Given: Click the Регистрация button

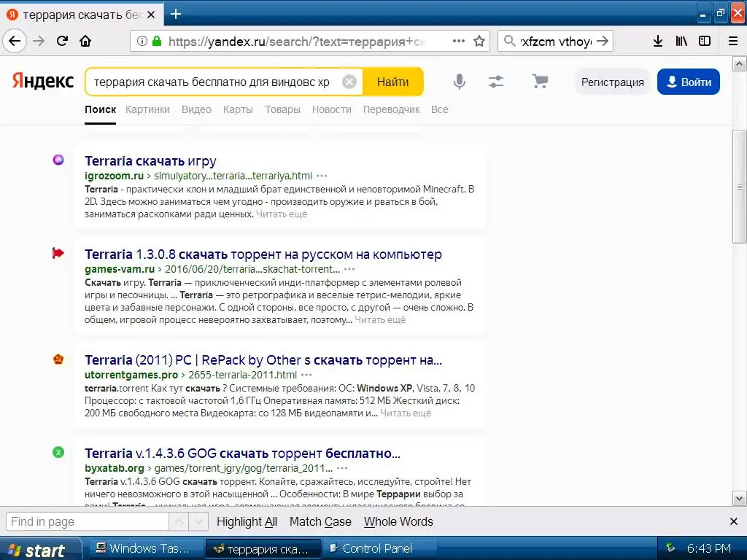Looking at the screenshot, I should (612, 82).
